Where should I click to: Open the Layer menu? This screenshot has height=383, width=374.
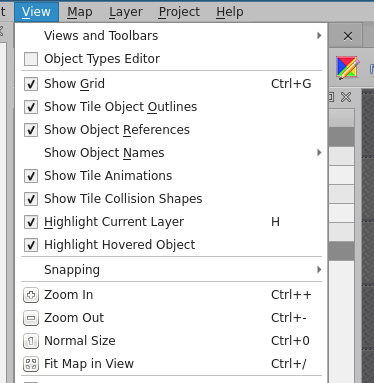pyautogui.click(x=126, y=12)
